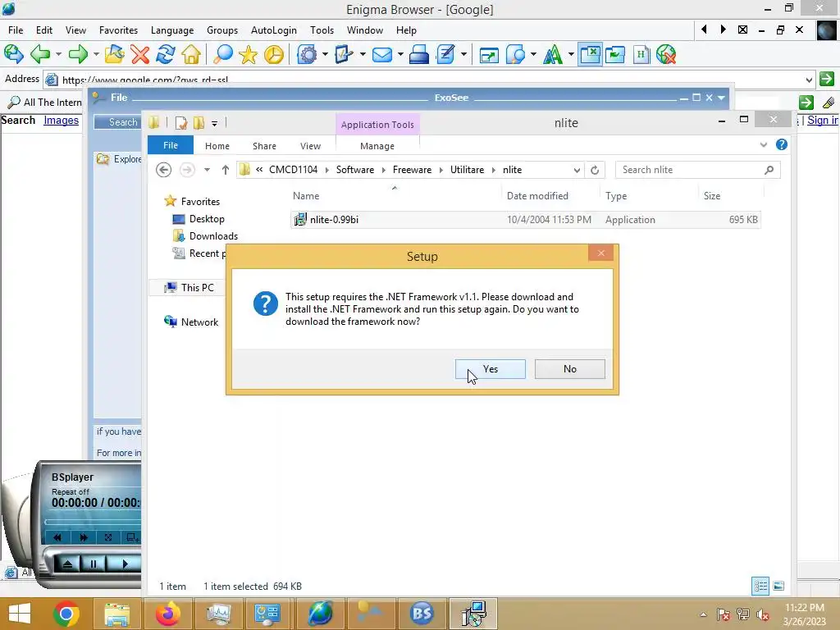
Task: Click the BSplayer eject button
Action: click(67, 564)
